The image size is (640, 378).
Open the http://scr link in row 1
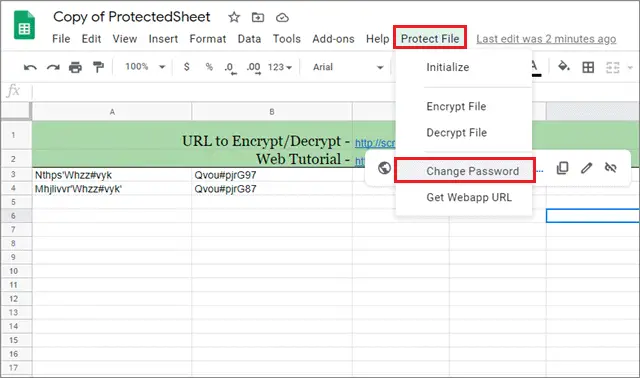(375, 143)
